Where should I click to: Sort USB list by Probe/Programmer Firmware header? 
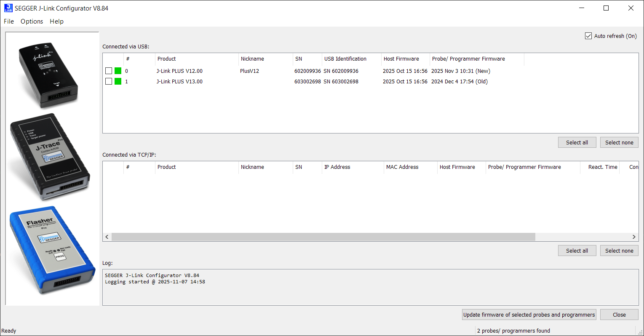tap(468, 59)
